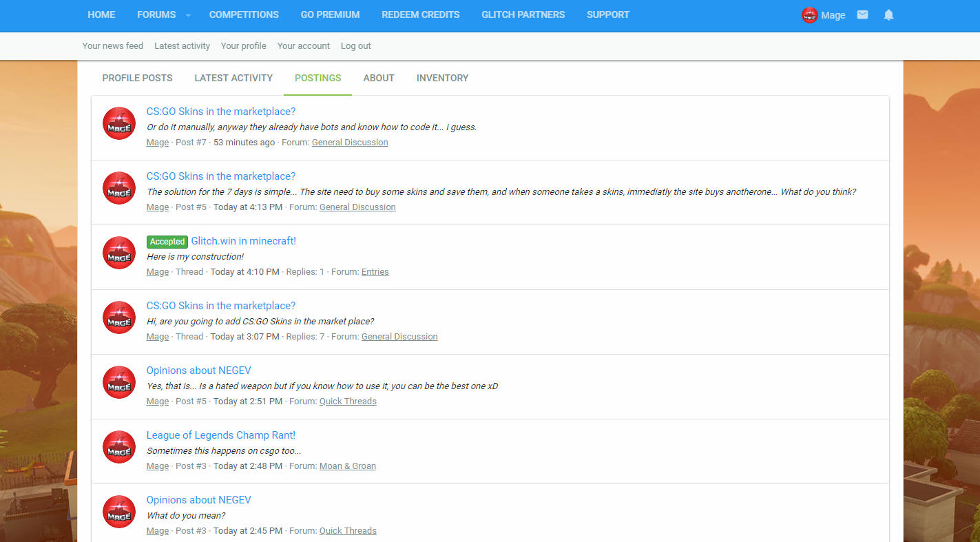This screenshot has width=980, height=542.
Task: Click avatar beside League of Legends post
Action: (119, 447)
